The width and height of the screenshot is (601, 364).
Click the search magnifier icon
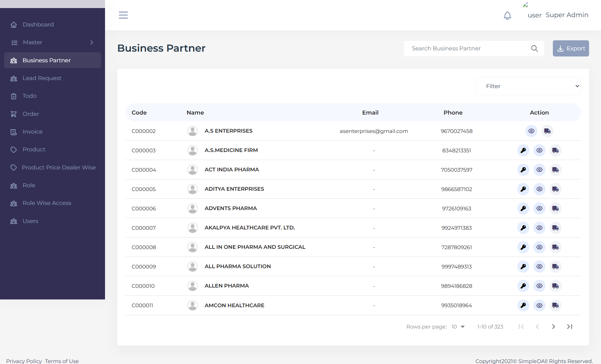534,48
